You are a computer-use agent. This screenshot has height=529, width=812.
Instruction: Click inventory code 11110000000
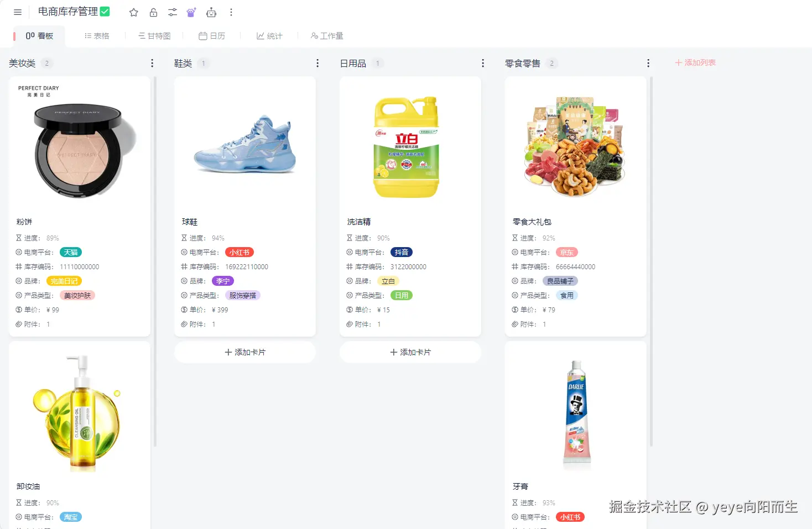(80, 266)
